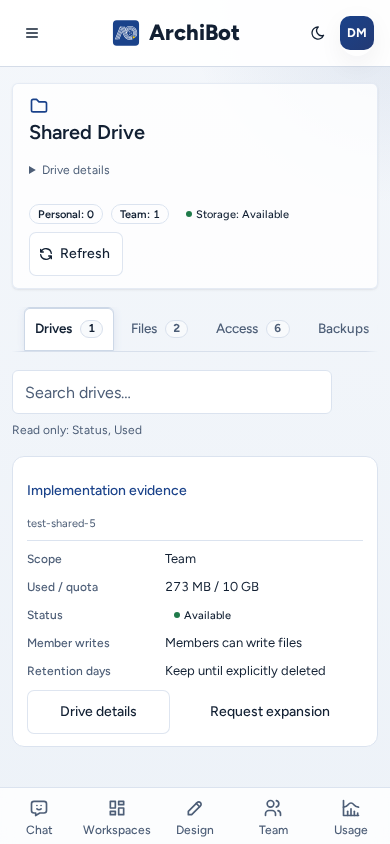Image resolution: width=390 pixels, height=844 pixels.
Task: Click the 273 MB / 10 GB value
Action: (x=212, y=587)
